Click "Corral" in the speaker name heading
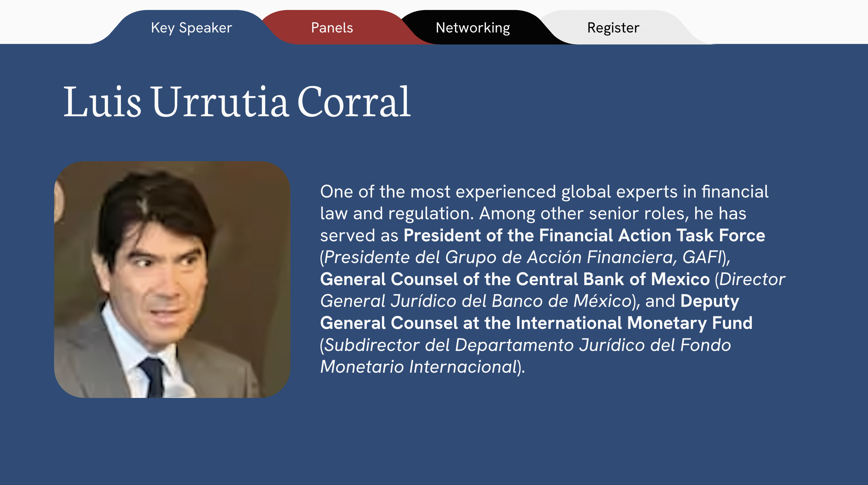This screenshot has height=485, width=868. [x=353, y=102]
